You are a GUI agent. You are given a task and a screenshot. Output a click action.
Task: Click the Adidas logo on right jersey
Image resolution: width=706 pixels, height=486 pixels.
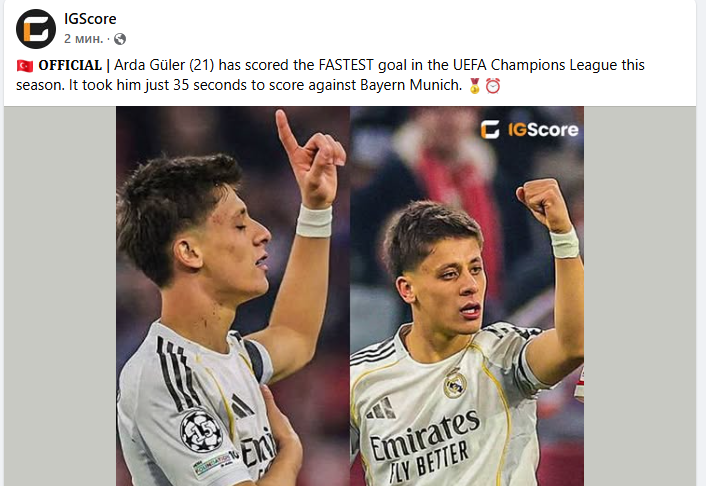pyautogui.click(x=381, y=408)
